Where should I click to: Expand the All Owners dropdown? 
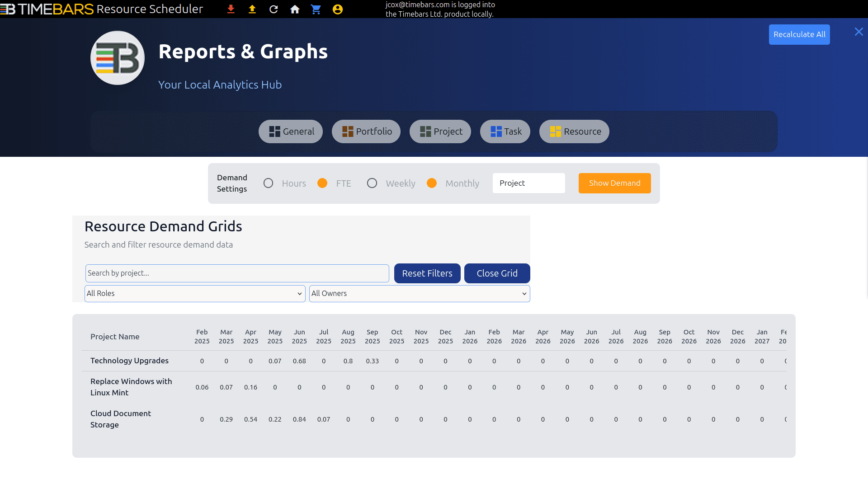420,294
